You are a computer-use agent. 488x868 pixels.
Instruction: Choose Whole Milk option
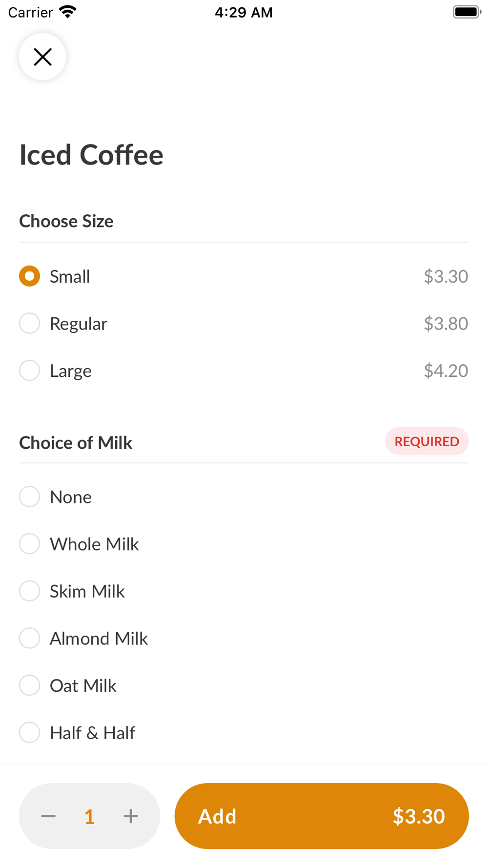point(30,544)
